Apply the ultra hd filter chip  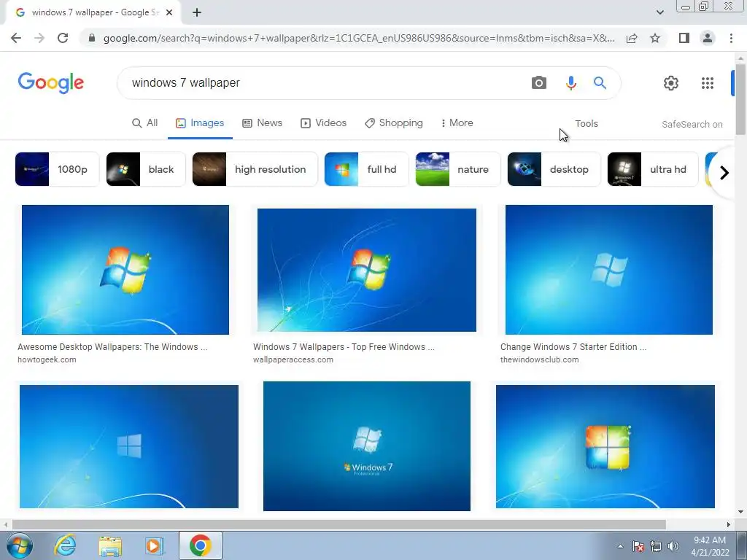click(x=653, y=169)
